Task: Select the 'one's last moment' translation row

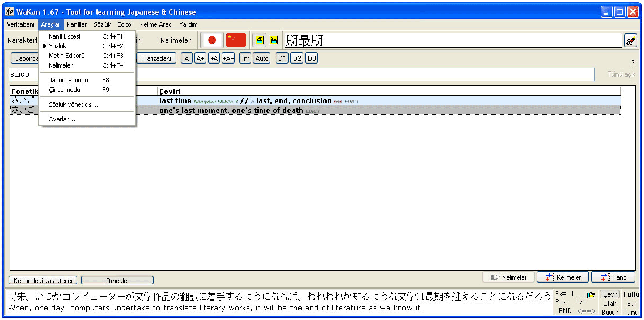Action: [315, 110]
